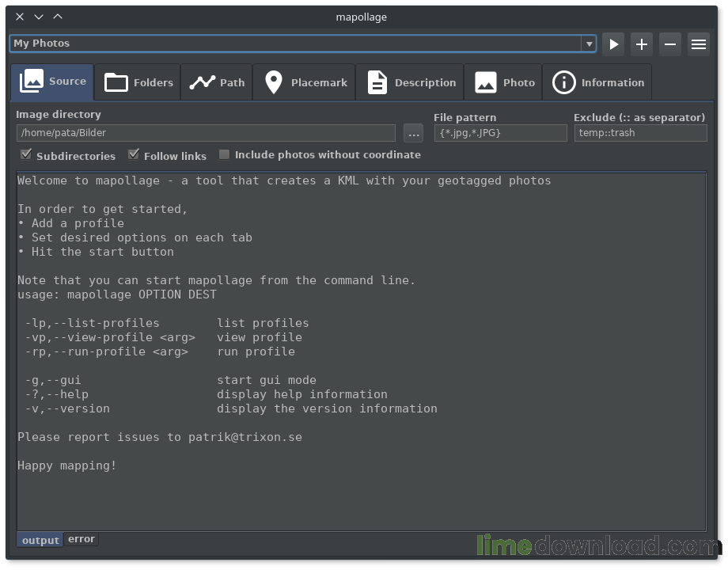
Task: Click the Image directory path field
Action: point(206,133)
